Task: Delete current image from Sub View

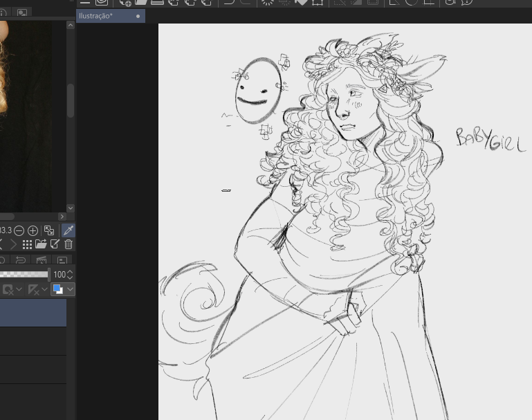Action: pyautogui.click(x=68, y=244)
